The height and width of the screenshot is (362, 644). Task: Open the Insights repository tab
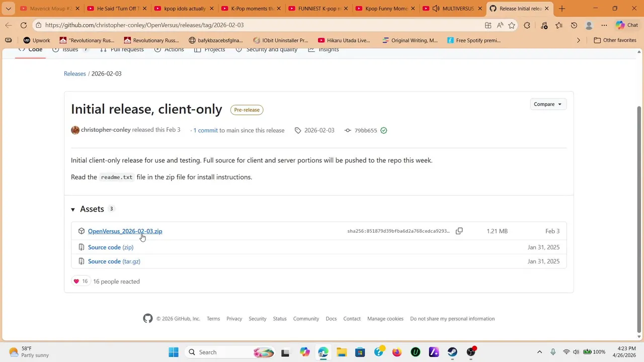(324, 49)
